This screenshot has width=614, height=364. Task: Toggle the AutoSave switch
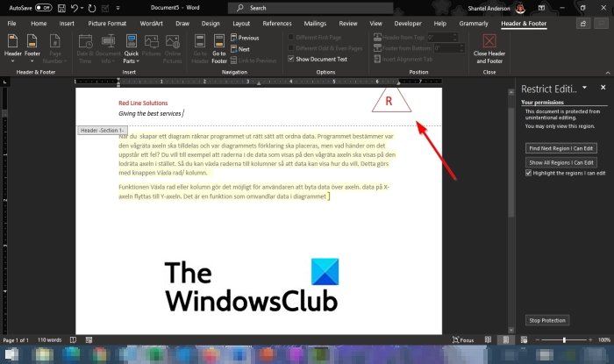point(44,8)
